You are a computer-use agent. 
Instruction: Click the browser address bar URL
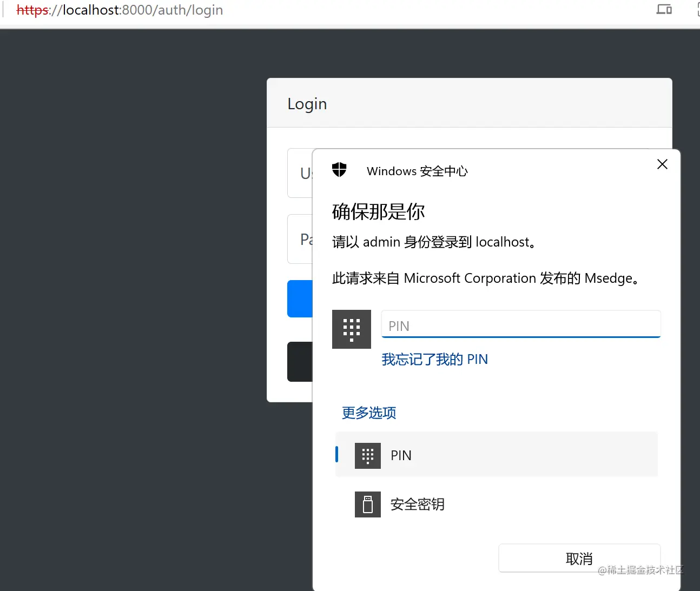click(x=120, y=10)
